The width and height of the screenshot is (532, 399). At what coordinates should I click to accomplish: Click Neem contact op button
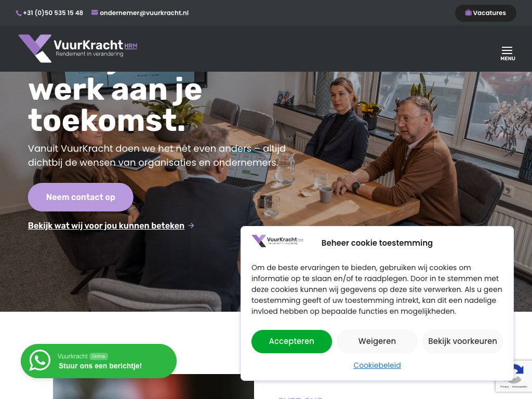[x=81, y=197]
